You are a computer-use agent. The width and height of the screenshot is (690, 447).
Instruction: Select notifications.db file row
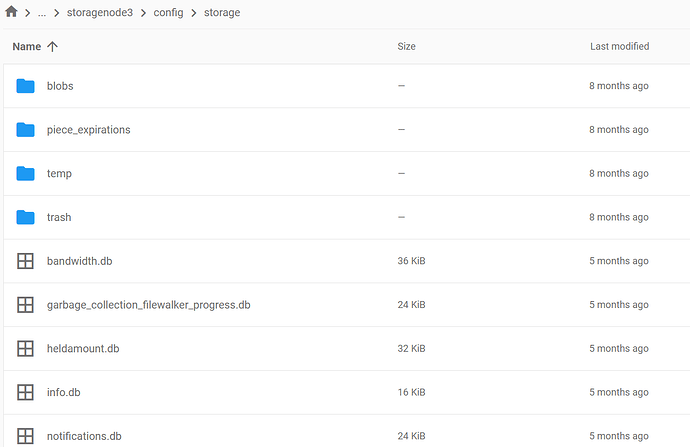tap(347, 436)
